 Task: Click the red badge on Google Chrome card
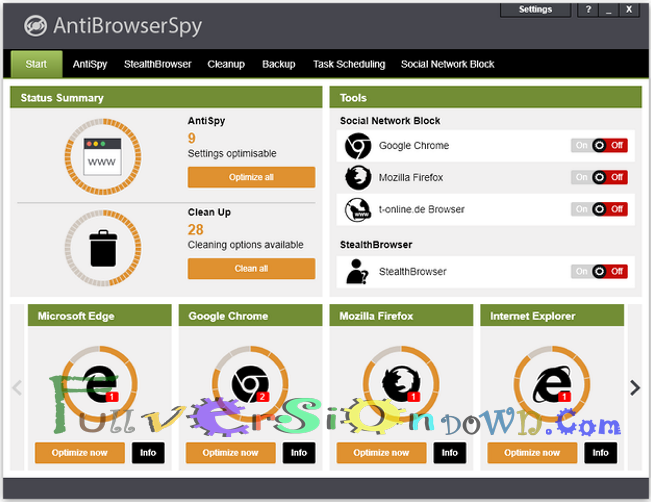click(262, 397)
